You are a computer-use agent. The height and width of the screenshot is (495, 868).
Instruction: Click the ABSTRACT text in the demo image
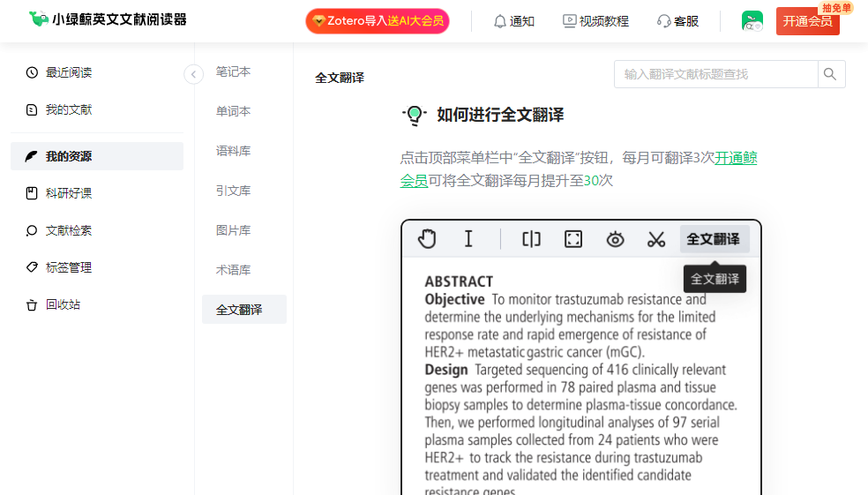pos(459,281)
